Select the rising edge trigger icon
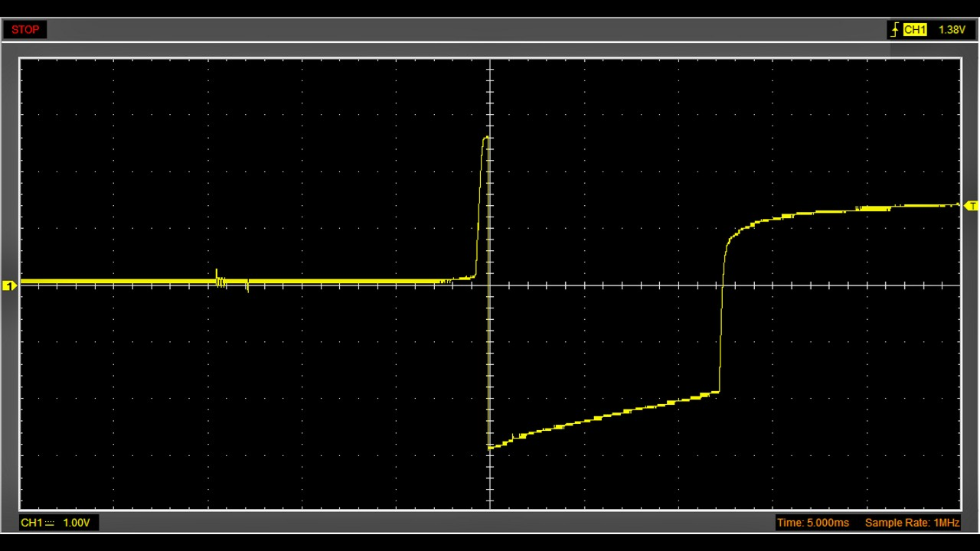Image resolution: width=980 pixels, height=551 pixels. point(894,30)
